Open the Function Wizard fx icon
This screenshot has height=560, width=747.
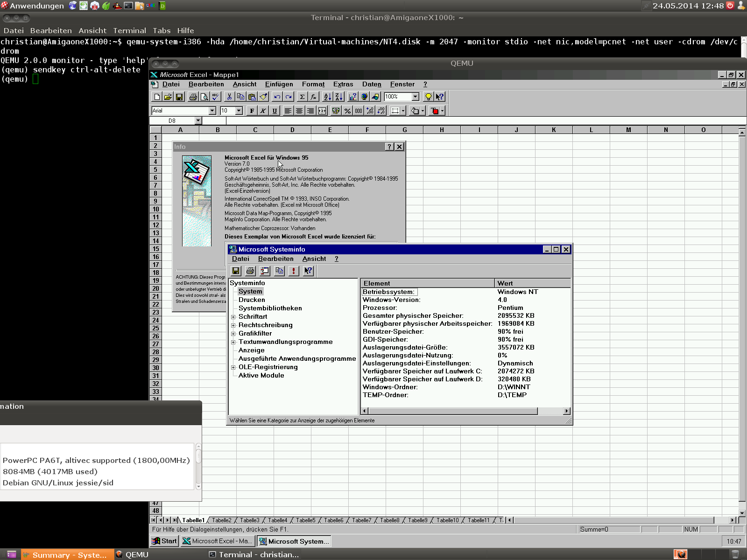[313, 97]
